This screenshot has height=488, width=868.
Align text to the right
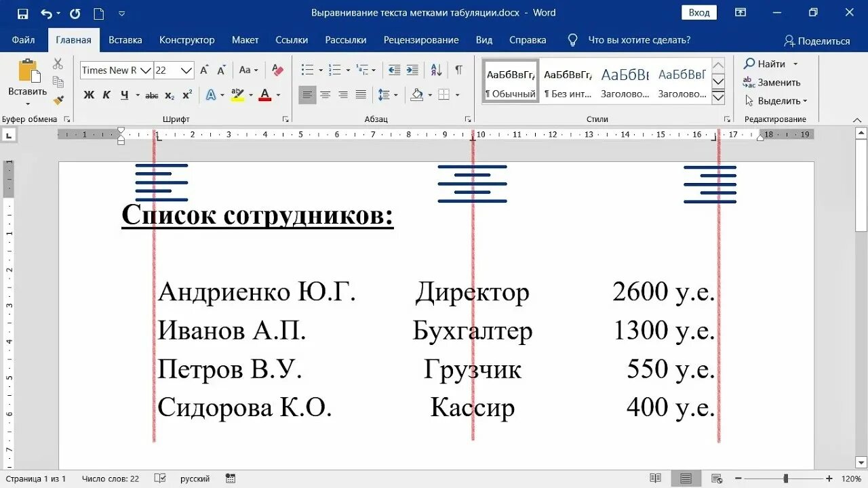click(x=343, y=95)
